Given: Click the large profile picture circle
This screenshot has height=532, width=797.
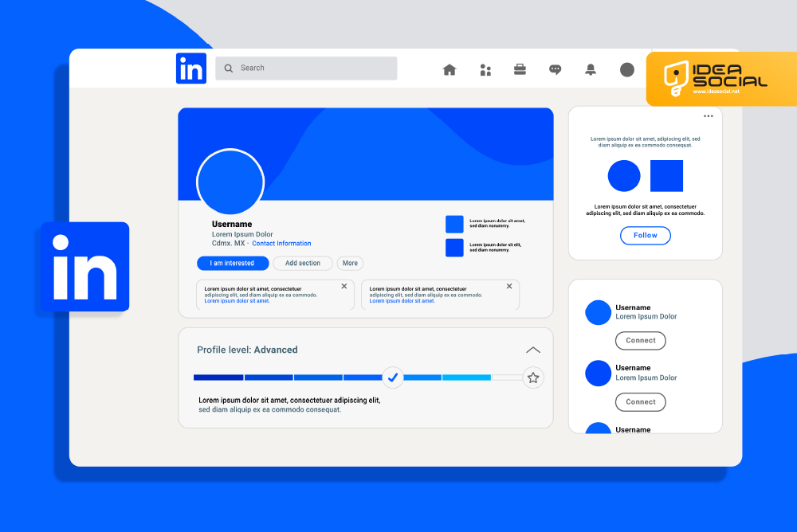Looking at the screenshot, I should [230, 182].
